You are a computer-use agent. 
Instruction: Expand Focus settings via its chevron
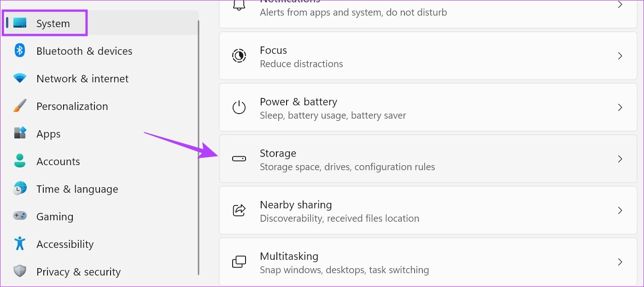pos(620,56)
